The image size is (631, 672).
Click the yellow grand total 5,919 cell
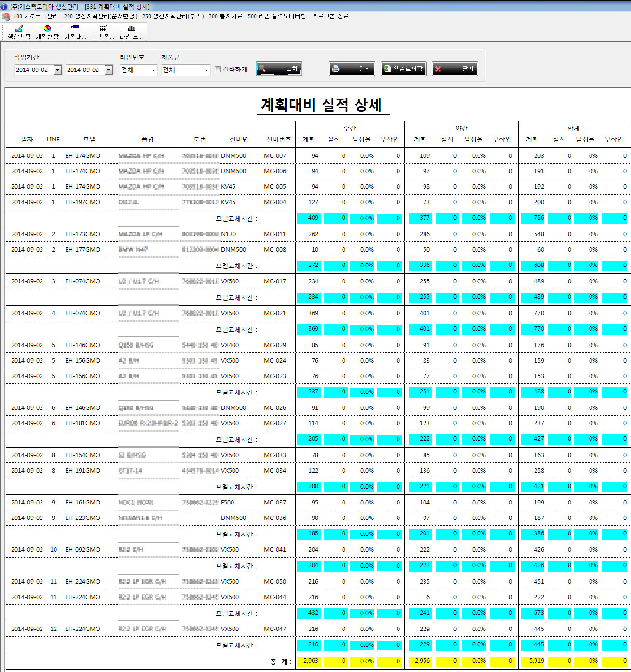coord(533,661)
